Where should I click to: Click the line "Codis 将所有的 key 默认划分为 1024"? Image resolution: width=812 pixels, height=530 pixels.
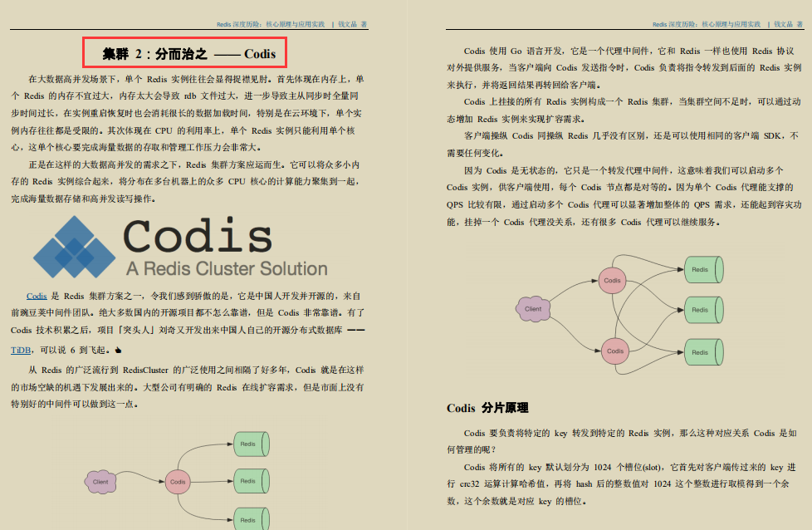click(629, 468)
